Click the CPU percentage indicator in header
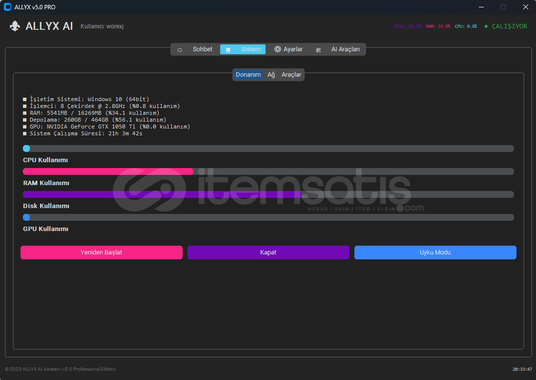 pyautogui.click(x=466, y=26)
